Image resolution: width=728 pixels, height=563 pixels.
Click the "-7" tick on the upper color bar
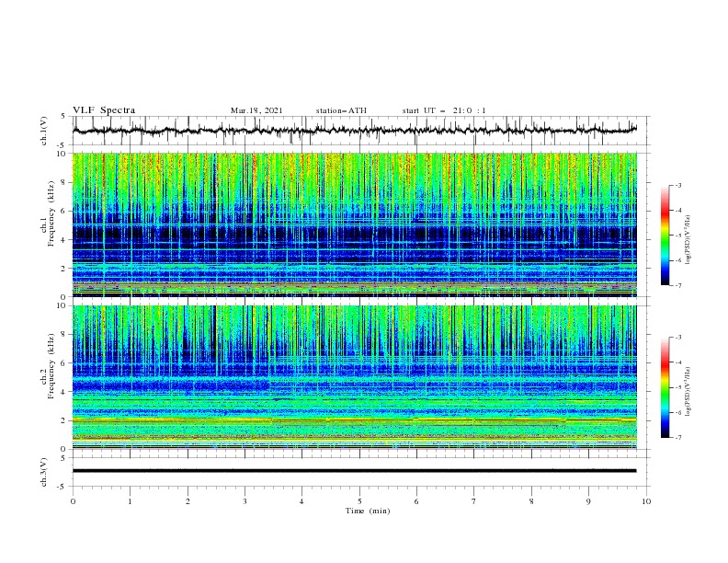(677, 285)
